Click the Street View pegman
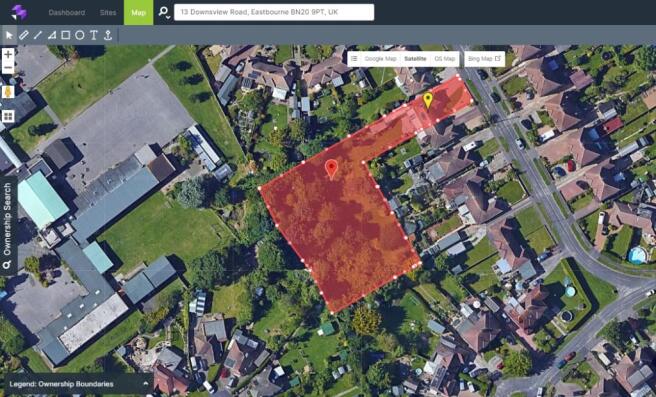 click(8, 92)
